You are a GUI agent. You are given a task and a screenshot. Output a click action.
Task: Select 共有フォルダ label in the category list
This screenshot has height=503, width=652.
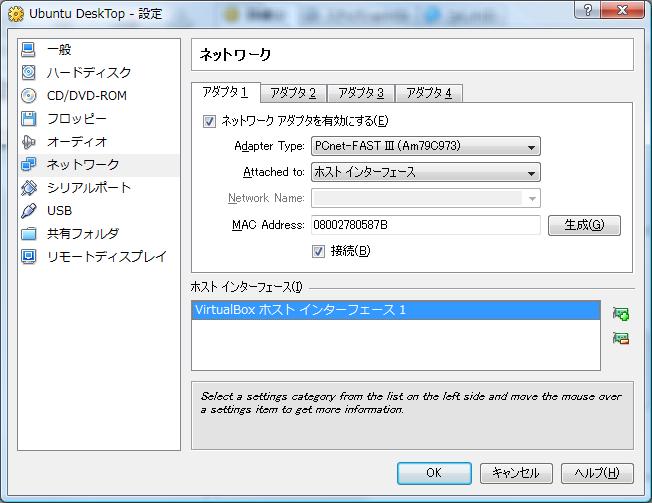(x=83, y=234)
